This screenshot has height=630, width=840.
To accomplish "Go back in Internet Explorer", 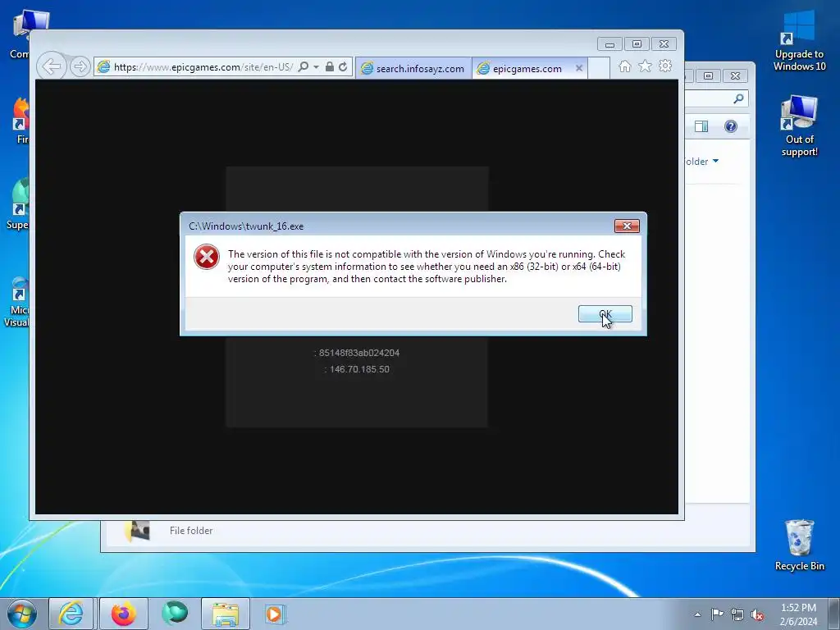I will (x=52, y=66).
